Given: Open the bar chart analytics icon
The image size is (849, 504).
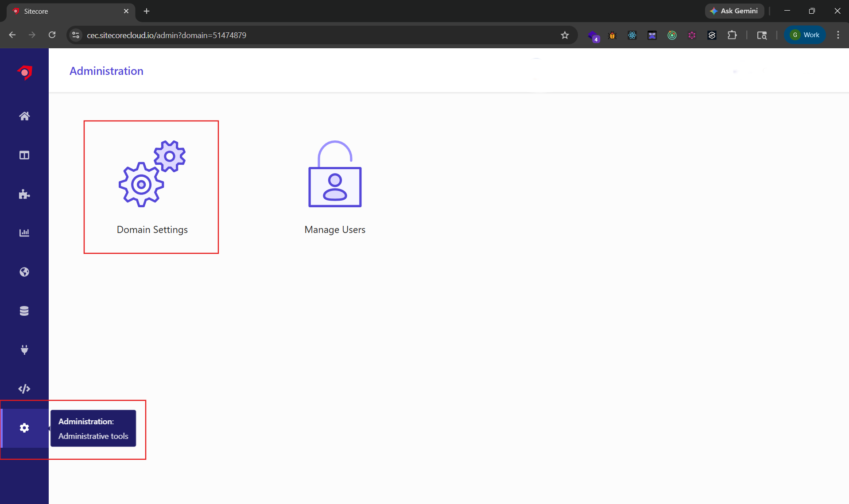Looking at the screenshot, I should (x=24, y=233).
